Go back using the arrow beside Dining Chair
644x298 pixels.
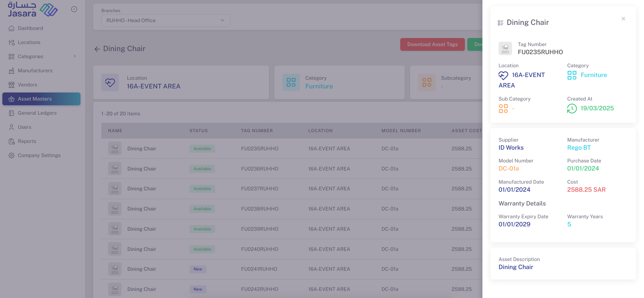pyautogui.click(x=97, y=49)
